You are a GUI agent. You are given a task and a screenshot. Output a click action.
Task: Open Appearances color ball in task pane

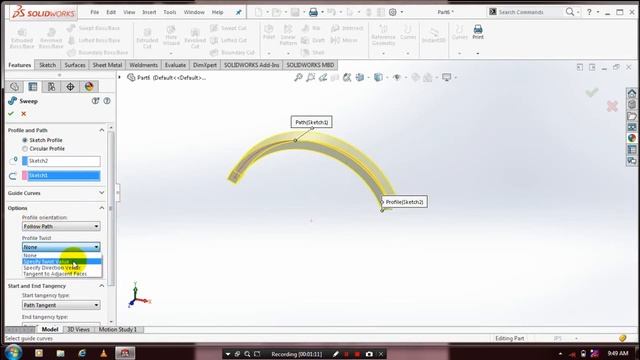pos(632,138)
